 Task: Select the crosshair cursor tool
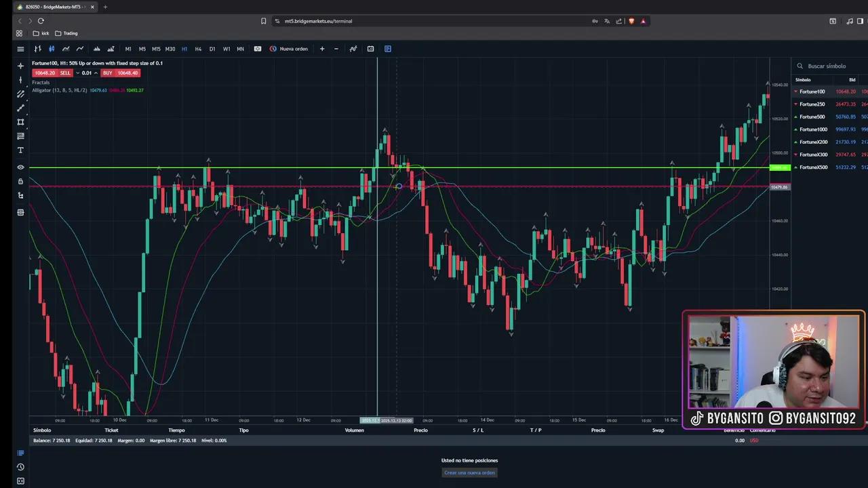pos(20,66)
